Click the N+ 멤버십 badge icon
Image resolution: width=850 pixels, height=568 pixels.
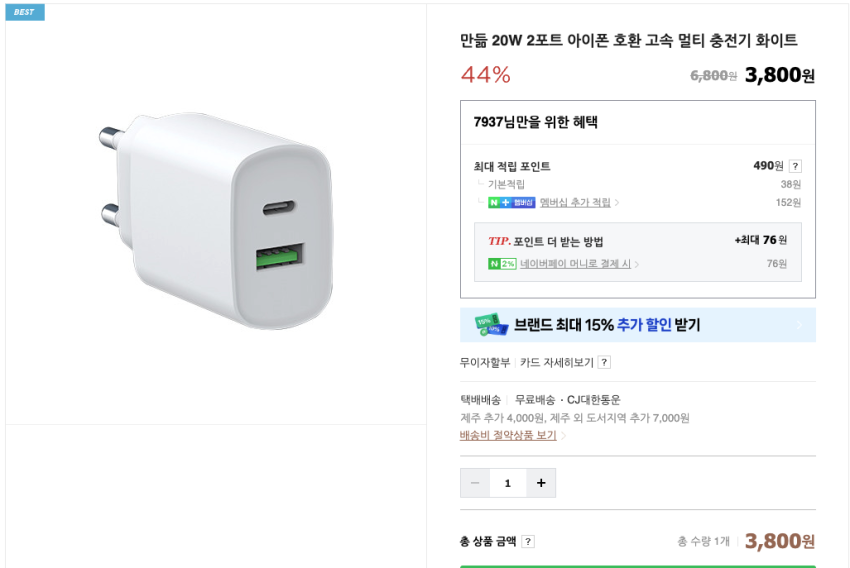pos(511,203)
